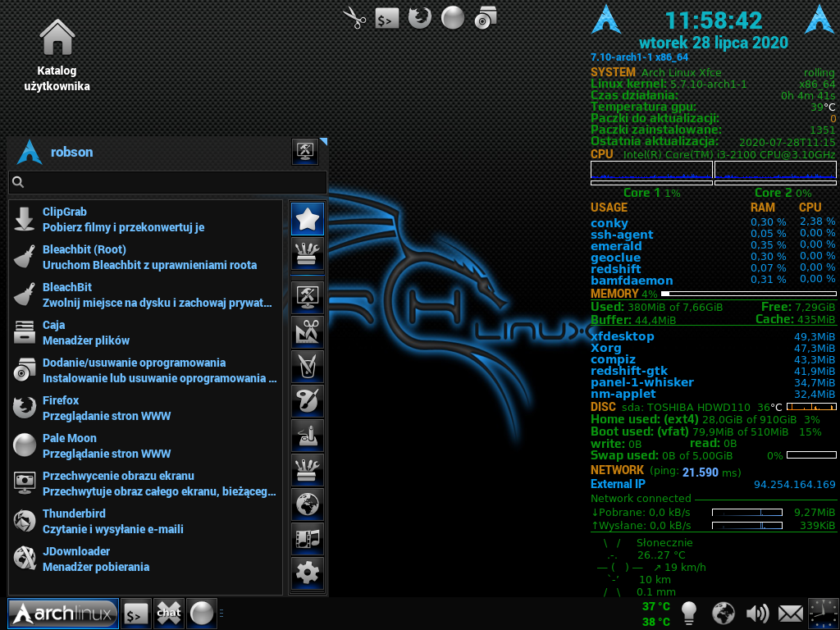Open Przechwycenie obrazu ekranu entry
The height and width of the screenshot is (630, 840).
[145, 483]
